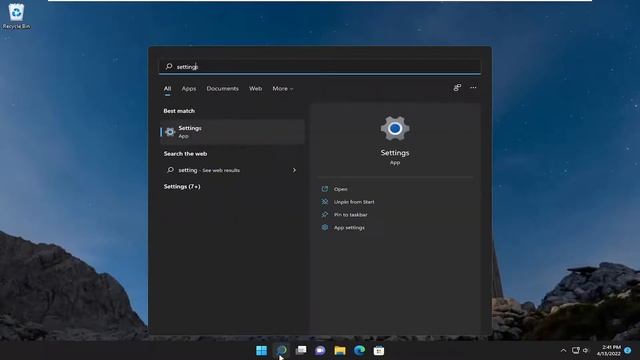Click the Pin to taskbar pin icon
Screen dimensions: 640x360
point(325,215)
